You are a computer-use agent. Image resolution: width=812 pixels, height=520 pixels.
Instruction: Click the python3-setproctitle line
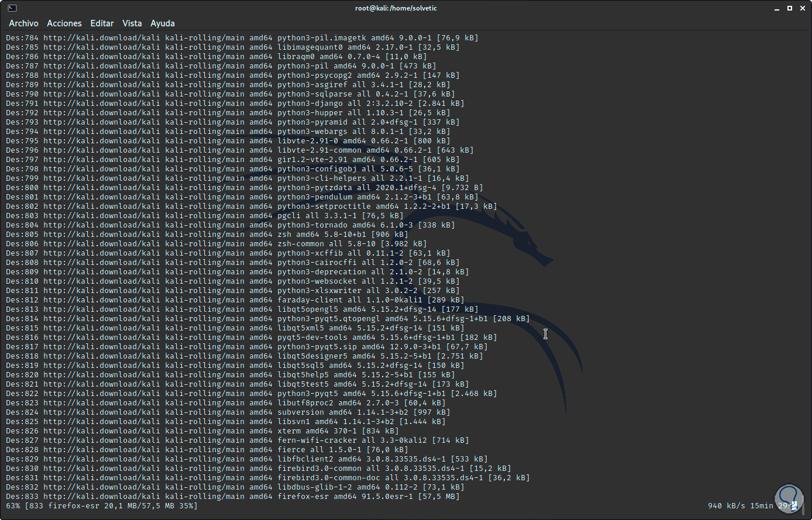click(x=252, y=206)
